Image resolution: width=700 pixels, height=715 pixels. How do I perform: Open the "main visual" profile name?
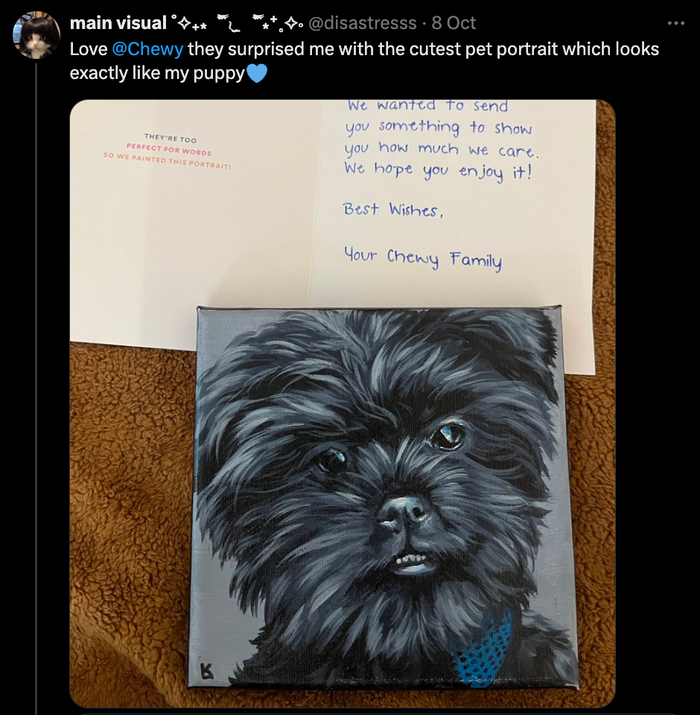click(118, 23)
